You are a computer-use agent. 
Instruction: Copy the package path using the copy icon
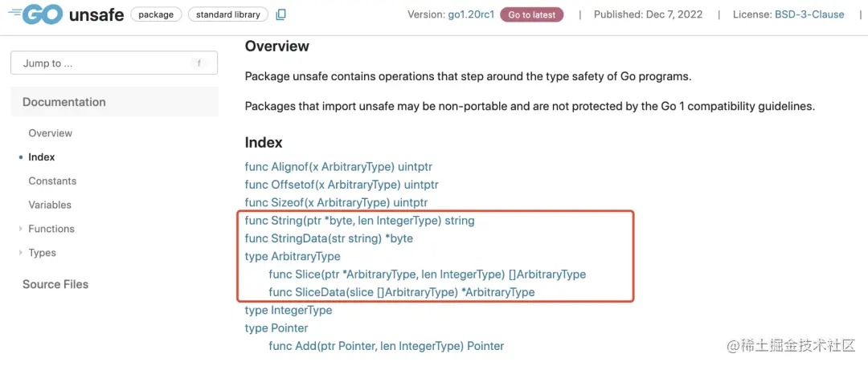280,14
